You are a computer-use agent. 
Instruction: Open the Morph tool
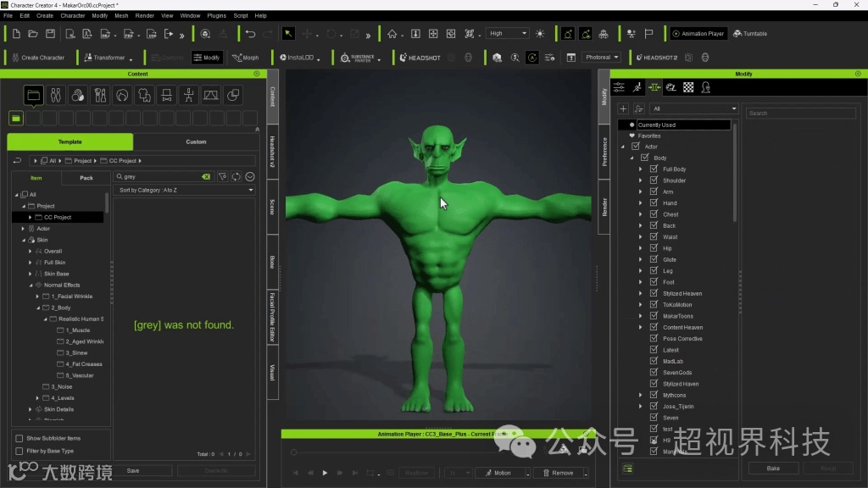pyautogui.click(x=244, y=58)
